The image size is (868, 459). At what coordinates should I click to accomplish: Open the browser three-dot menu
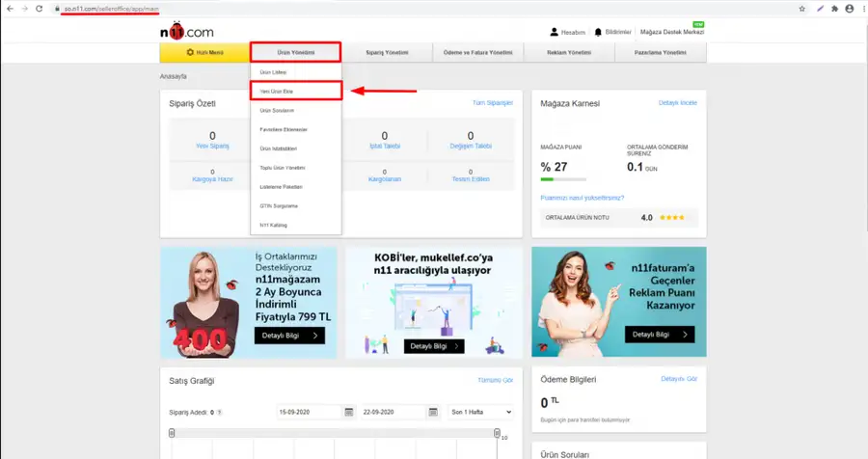[x=864, y=9]
